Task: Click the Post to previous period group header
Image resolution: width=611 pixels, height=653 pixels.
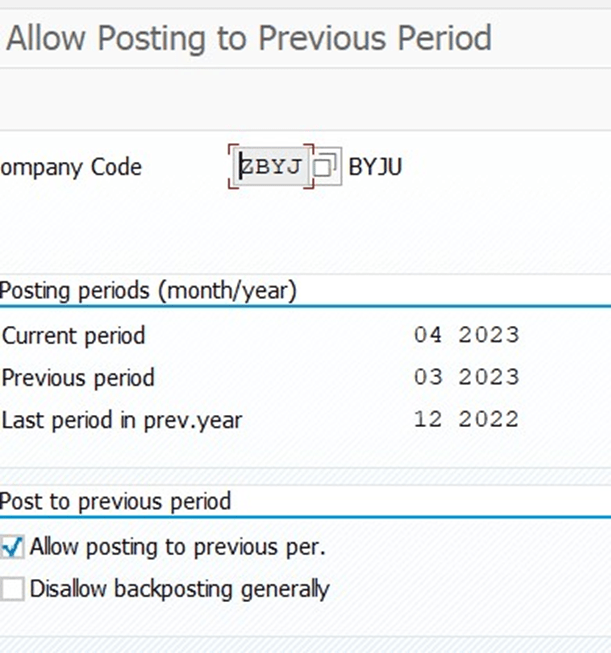Action: (x=116, y=501)
